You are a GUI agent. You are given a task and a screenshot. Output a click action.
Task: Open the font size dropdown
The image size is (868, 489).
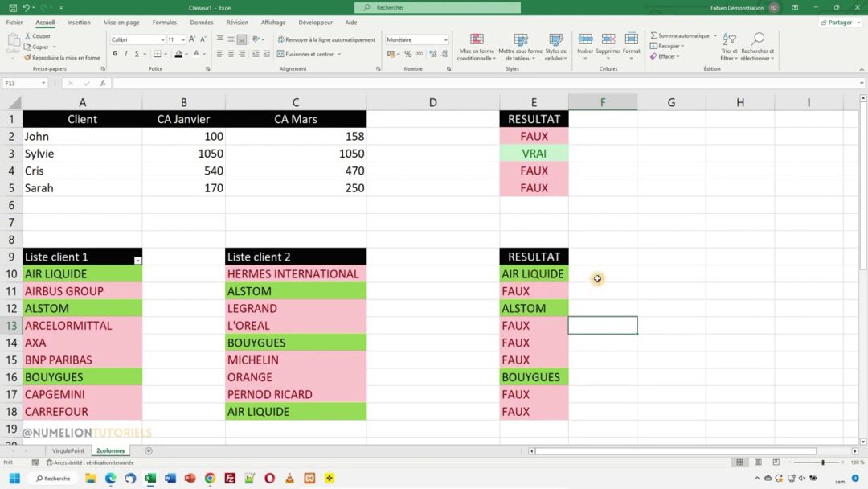tap(185, 39)
